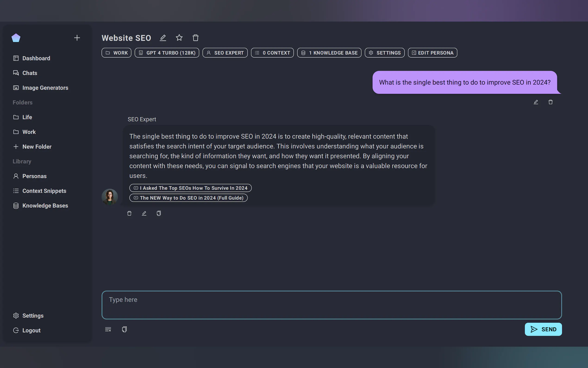
Task: Open the 0 Context selector
Action: point(272,53)
